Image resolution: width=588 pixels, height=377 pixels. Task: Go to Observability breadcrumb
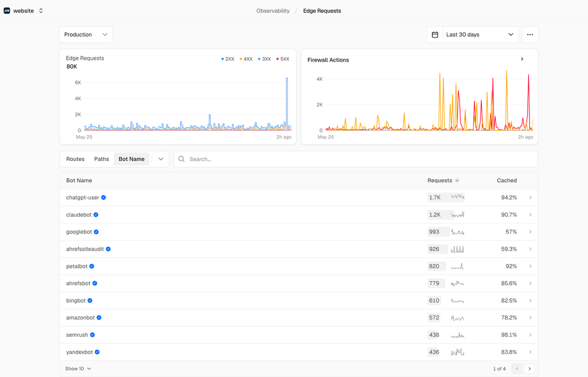273,11
